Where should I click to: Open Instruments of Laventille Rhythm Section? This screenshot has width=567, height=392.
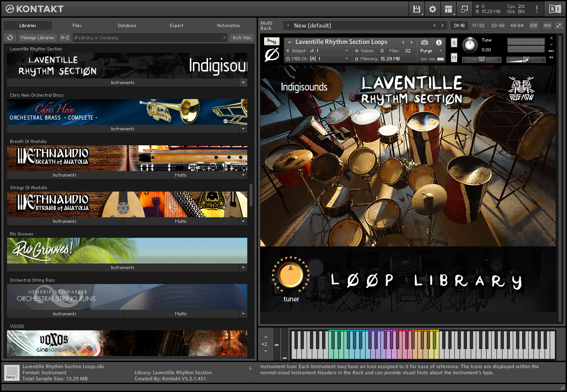(x=122, y=82)
